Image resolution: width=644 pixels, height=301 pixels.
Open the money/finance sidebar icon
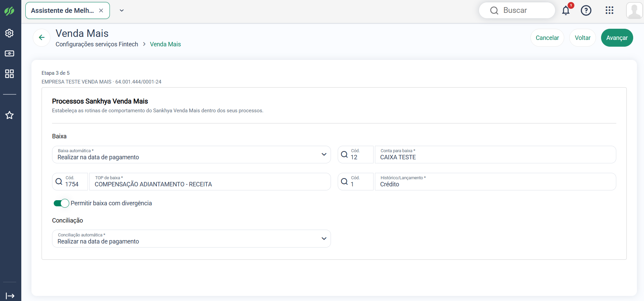pos(9,53)
